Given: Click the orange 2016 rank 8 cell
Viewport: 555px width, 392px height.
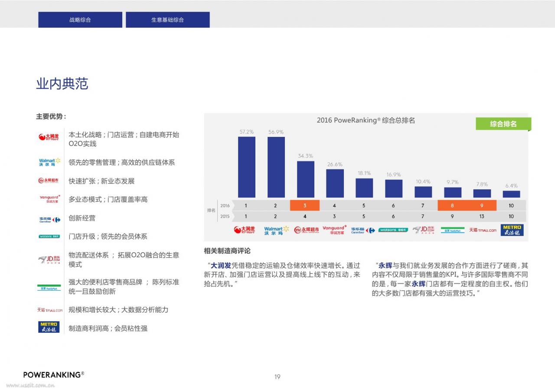Looking at the screenshot, I should [452, 205].
